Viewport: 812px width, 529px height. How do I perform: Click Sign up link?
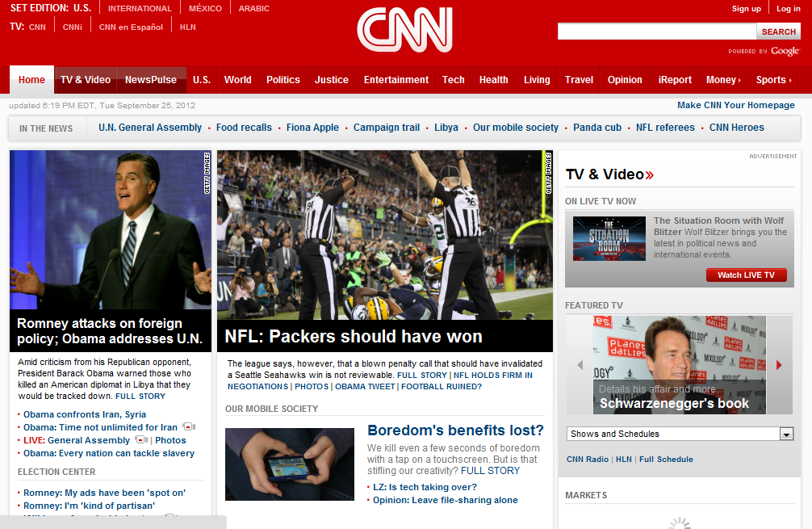[x=747, y=9]
